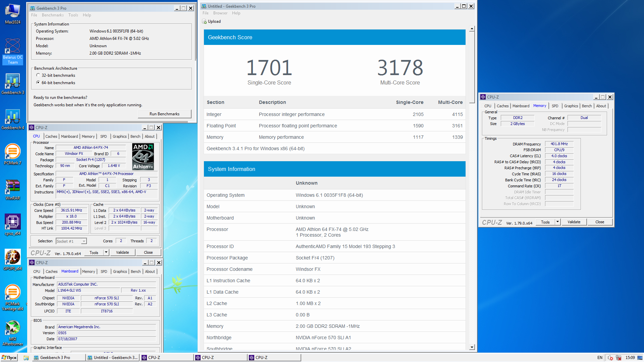
Task: Click the Пуск start button
Action: click(x=9, y=358)
